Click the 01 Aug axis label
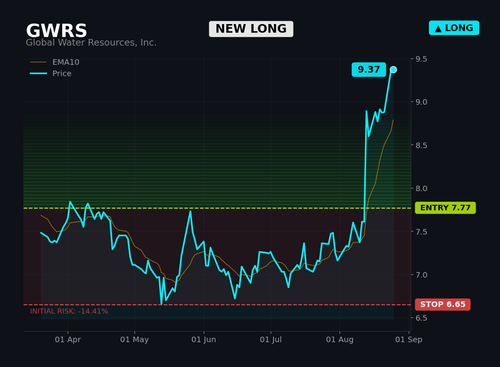Image resolution: width=500 pixels, height=367 pixels. click(x=340, y=339)
